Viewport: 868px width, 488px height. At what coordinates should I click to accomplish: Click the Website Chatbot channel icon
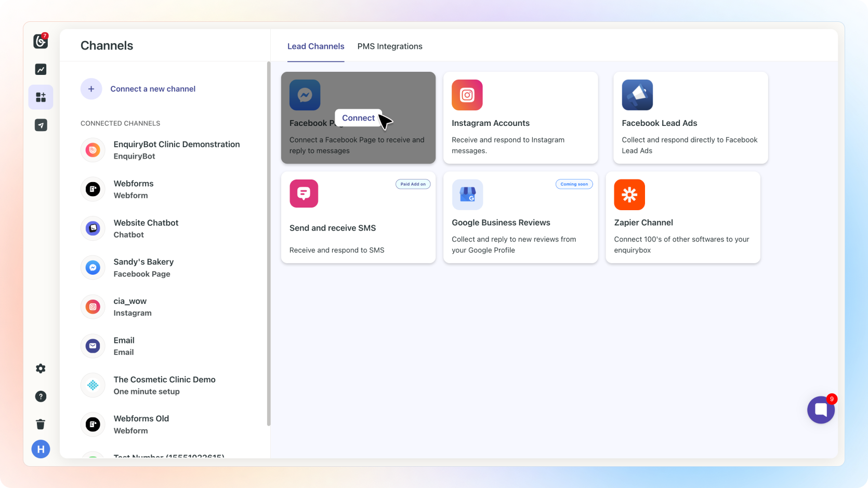point(93,228)
